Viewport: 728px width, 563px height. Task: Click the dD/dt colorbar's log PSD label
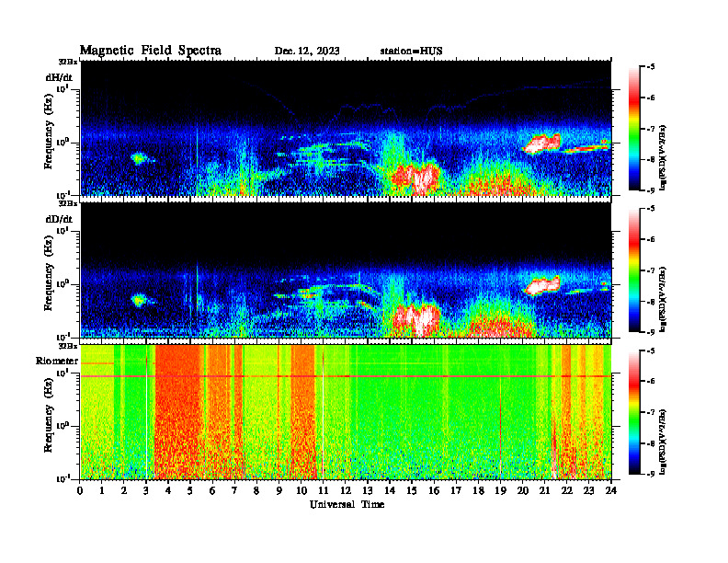tap(664, 299)
